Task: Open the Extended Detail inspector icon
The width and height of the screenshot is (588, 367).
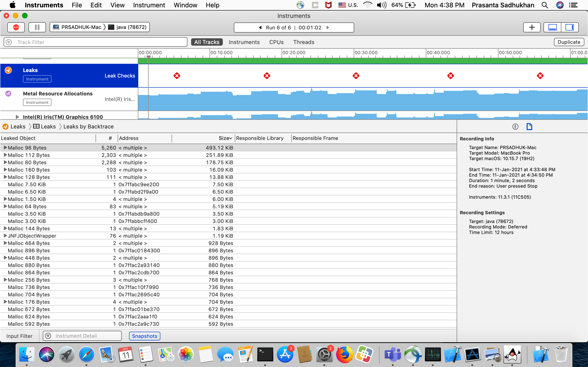Action: [515, 126]
